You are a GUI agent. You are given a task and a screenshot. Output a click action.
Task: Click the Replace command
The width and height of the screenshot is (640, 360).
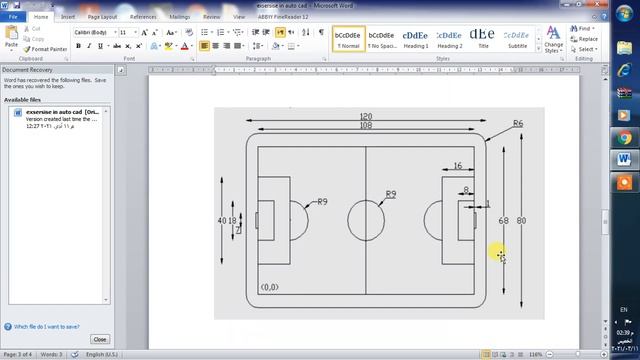584,39
